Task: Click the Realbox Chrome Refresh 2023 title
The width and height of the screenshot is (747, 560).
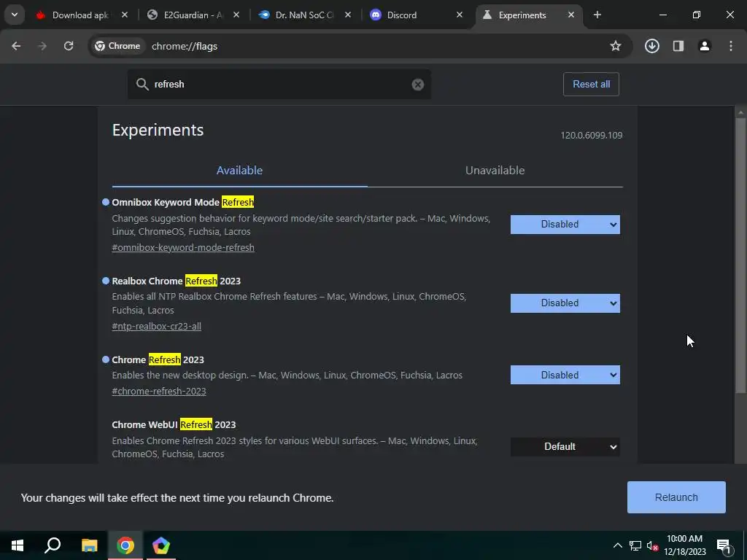Action: (x=177, y=281)
